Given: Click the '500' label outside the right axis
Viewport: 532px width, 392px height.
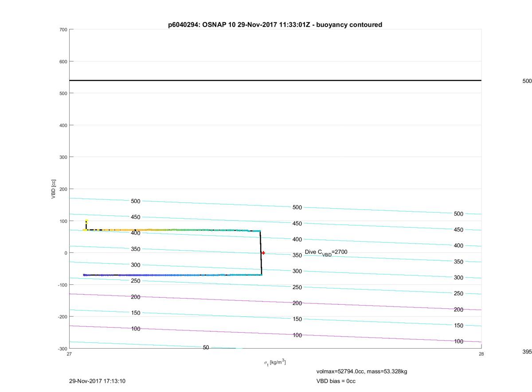Looking at the screenshot, I should [x=527, y=81].
